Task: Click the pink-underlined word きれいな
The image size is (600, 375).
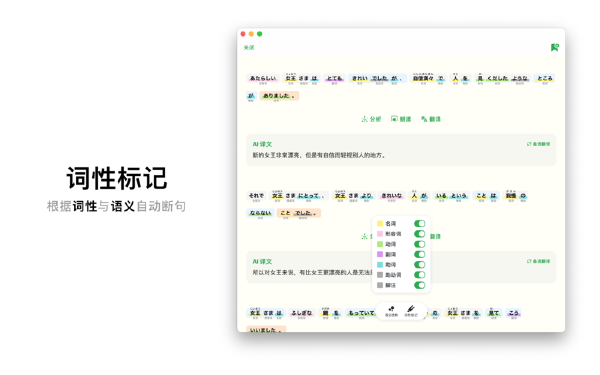Action: (391, 196)
